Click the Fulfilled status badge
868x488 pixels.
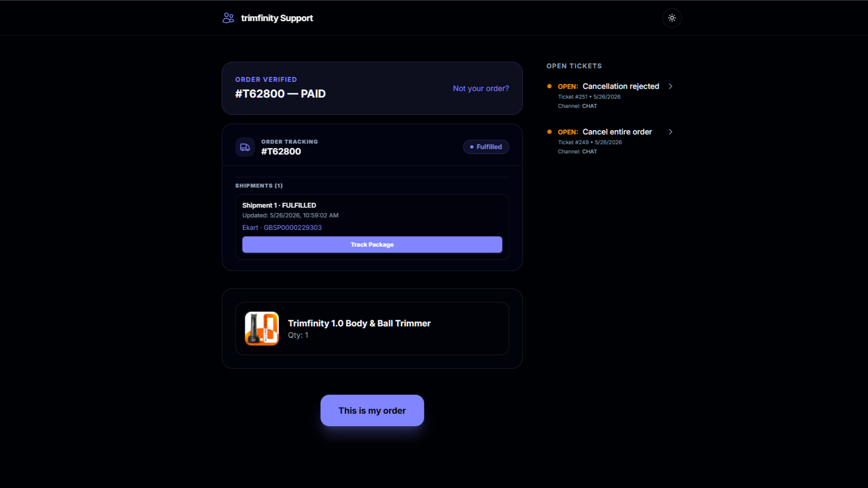486,147
